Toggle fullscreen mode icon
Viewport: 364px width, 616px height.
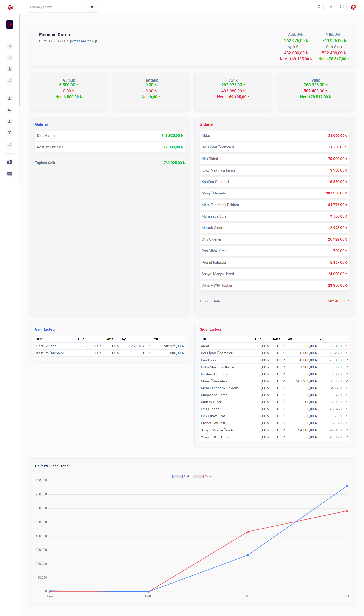[x=342, y=7]
